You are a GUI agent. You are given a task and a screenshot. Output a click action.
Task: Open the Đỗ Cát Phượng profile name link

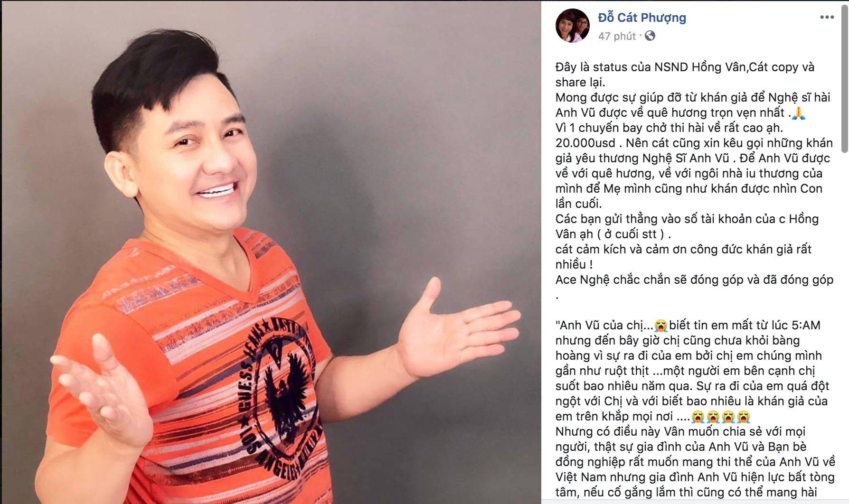pos(642,18)
